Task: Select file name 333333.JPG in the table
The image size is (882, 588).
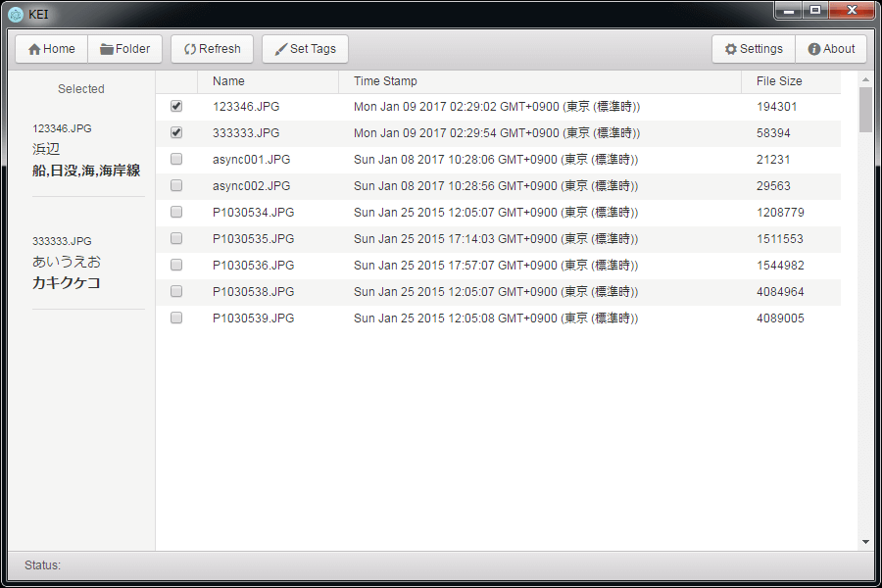Action: click(246, 133)
